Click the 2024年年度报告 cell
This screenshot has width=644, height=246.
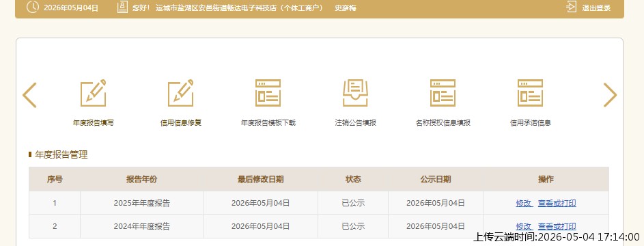pos(141,226)
